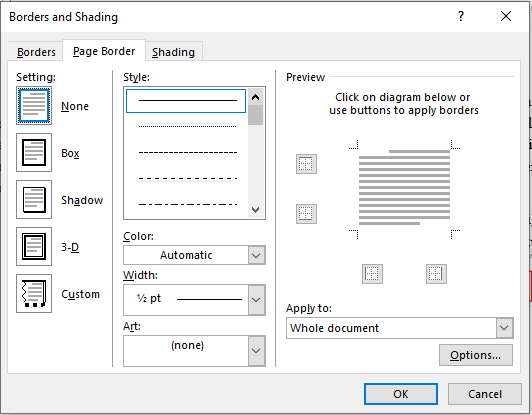532x415 pixels.
Task: Pick the Shadow border setting icon
Action: 34,200
